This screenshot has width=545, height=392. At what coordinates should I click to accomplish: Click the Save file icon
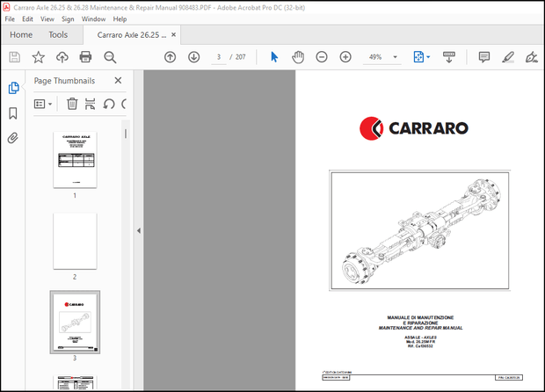(x=14, y=57)
